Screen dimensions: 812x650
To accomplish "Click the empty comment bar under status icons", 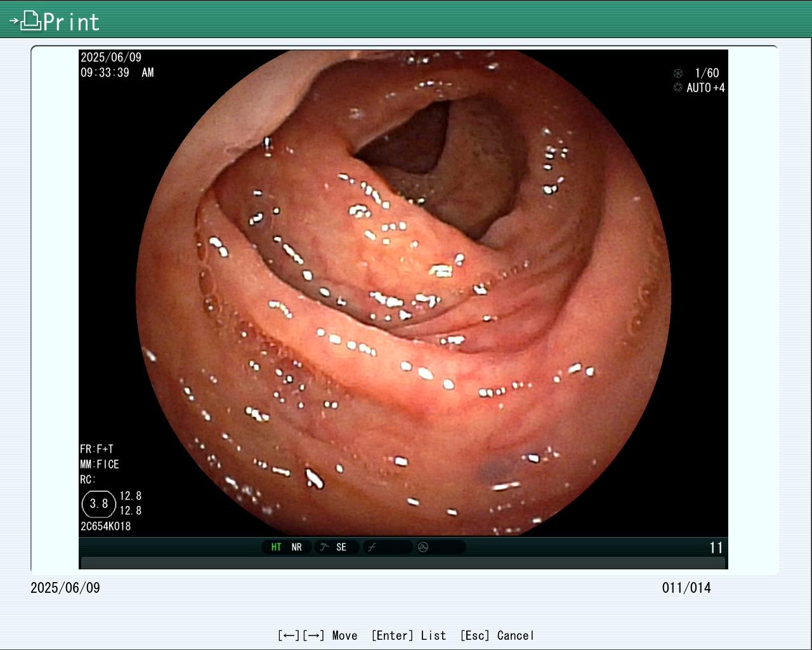I will tap(403, 563).
